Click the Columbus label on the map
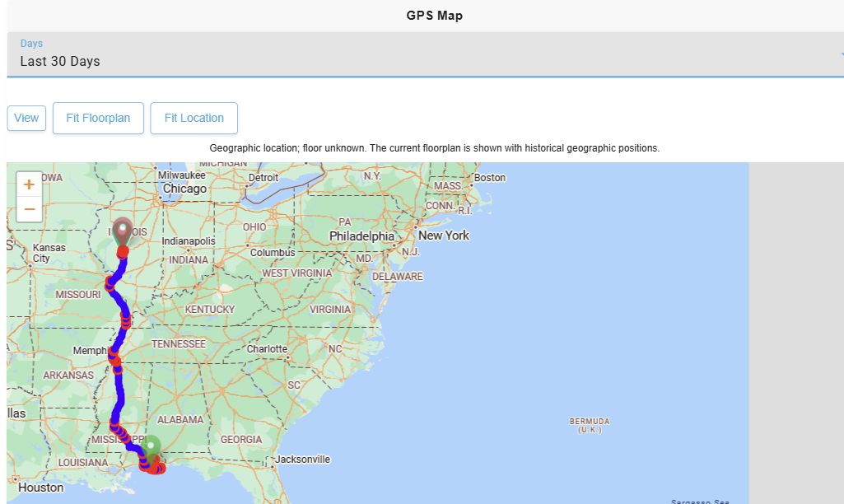 [x=273, y=253]
